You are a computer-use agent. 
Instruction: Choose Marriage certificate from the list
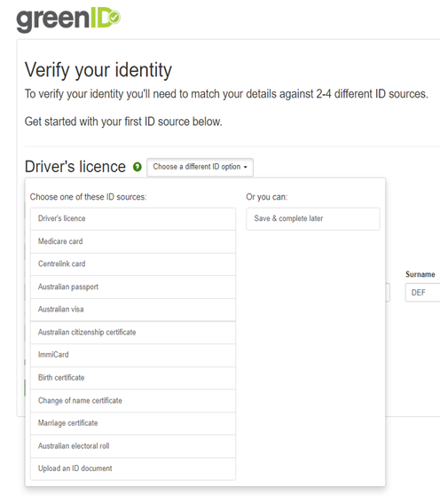coord(133,423)
